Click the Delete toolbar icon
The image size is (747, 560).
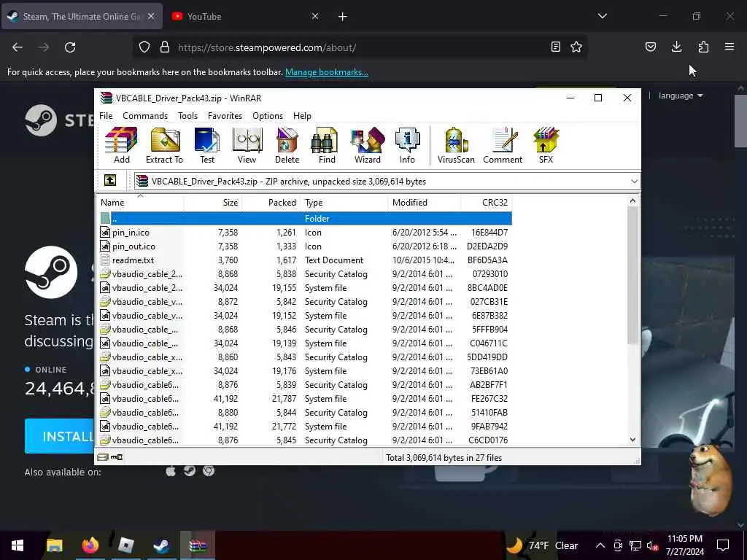pos(287,146)
